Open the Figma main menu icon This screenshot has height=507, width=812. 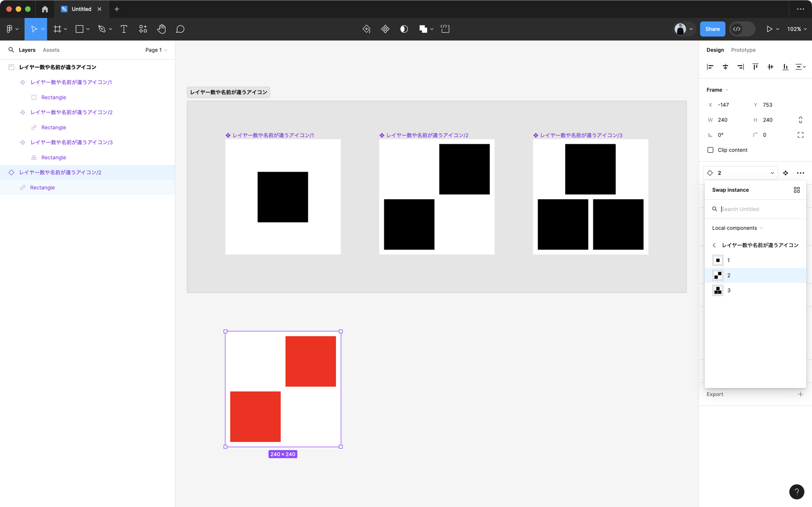click(9, 29)
